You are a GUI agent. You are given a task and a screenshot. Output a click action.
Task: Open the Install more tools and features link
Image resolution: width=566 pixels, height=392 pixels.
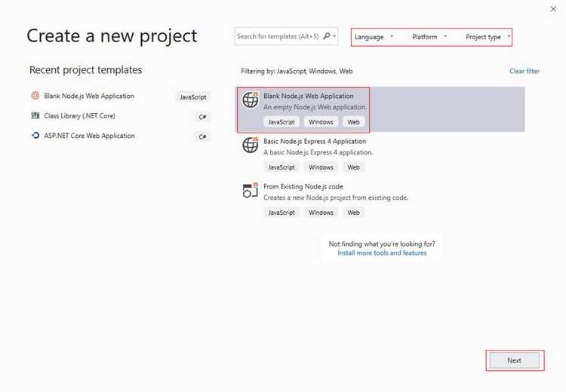(382, 253)
